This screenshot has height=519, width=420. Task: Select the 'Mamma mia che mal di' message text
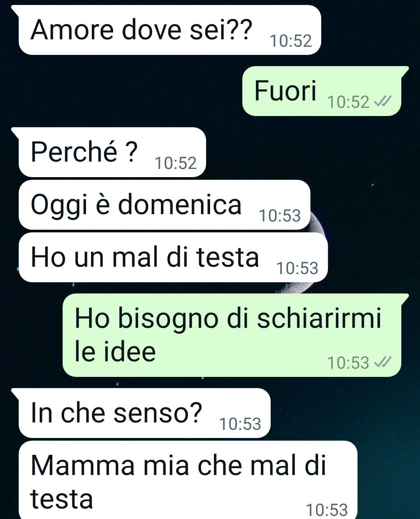click(x=178, y=465)
